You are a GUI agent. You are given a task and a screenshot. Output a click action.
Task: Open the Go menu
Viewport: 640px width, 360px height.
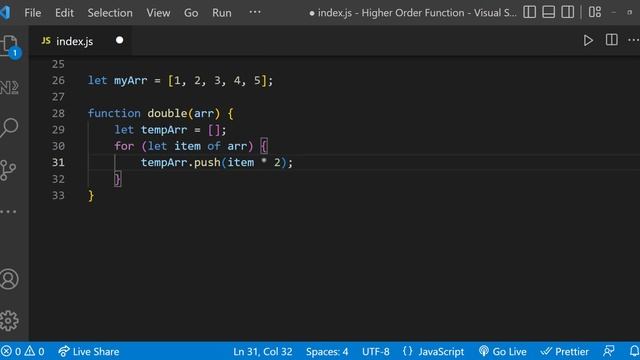pyautogui.click(x=191, y=13)
